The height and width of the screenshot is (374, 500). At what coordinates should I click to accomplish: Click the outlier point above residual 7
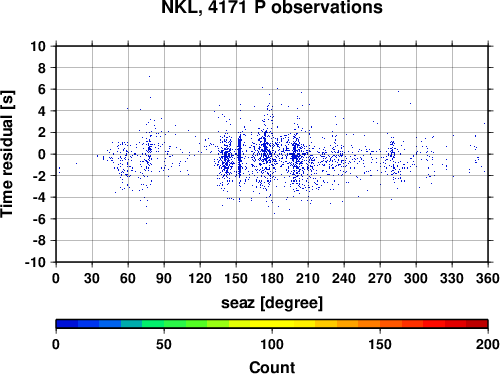[149, 76]
